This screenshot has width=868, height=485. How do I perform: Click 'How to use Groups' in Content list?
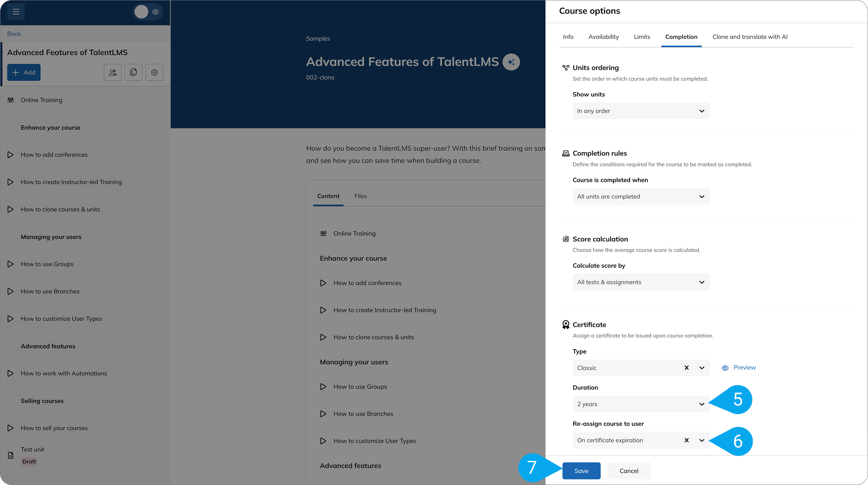[360, 387]
